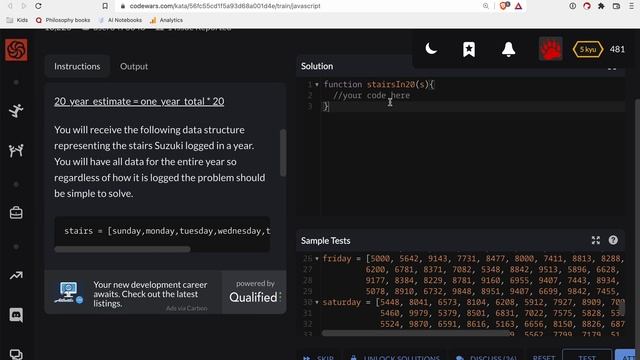Click the 481 honor points count
Image resolution: width=640 pixels, height=360 pixels.
[x=617, y=49]
